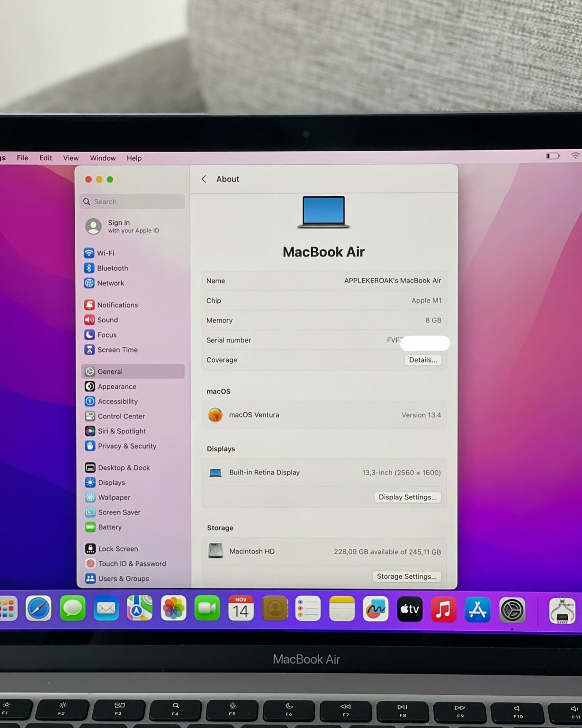The width and height of the screenshot is (582, 728).
Task: Open the App Store from the Dock
Action: [x=478, y=609]
